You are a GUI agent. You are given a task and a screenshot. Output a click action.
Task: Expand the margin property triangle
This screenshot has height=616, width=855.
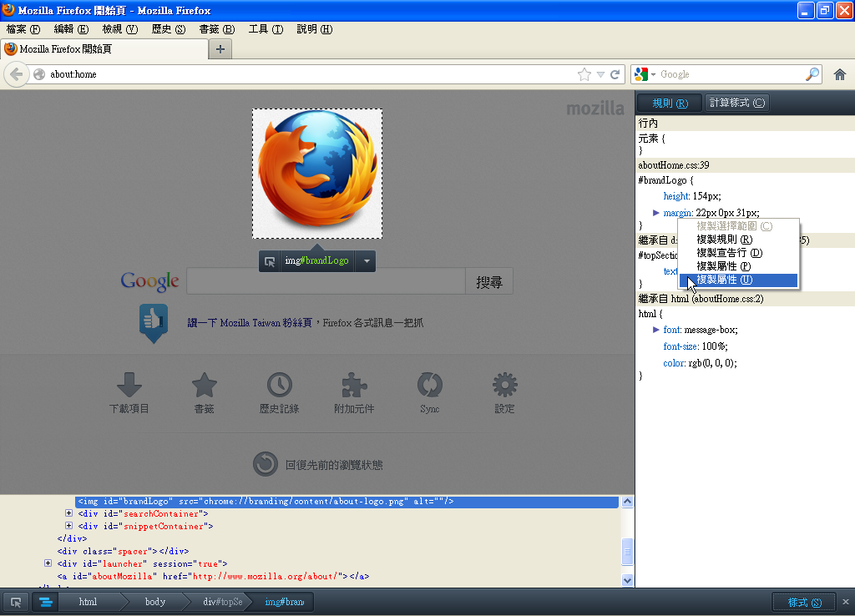tap(656, 213)
